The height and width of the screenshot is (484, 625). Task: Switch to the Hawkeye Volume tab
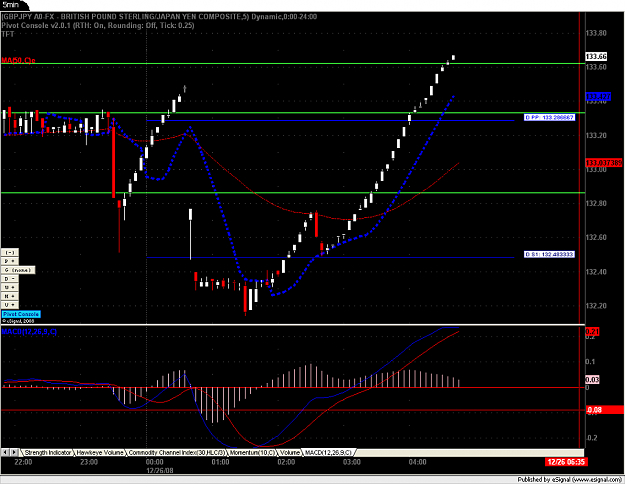tap(100, 453)
